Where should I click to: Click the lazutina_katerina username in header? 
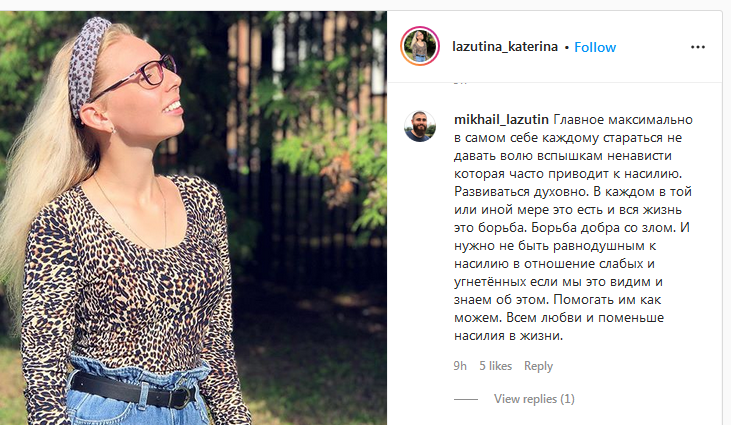coord(505,47)
